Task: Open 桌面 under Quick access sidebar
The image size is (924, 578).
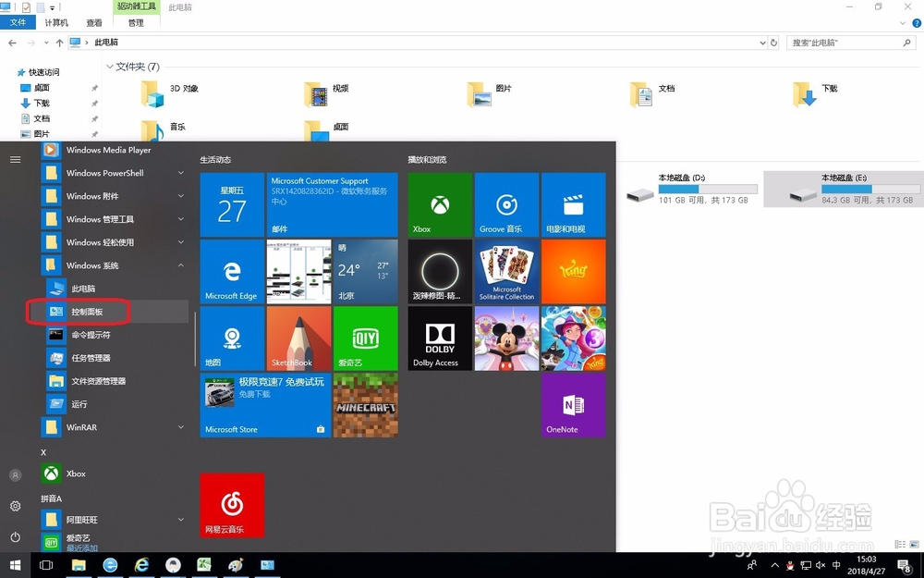Action: click(42, 87)
